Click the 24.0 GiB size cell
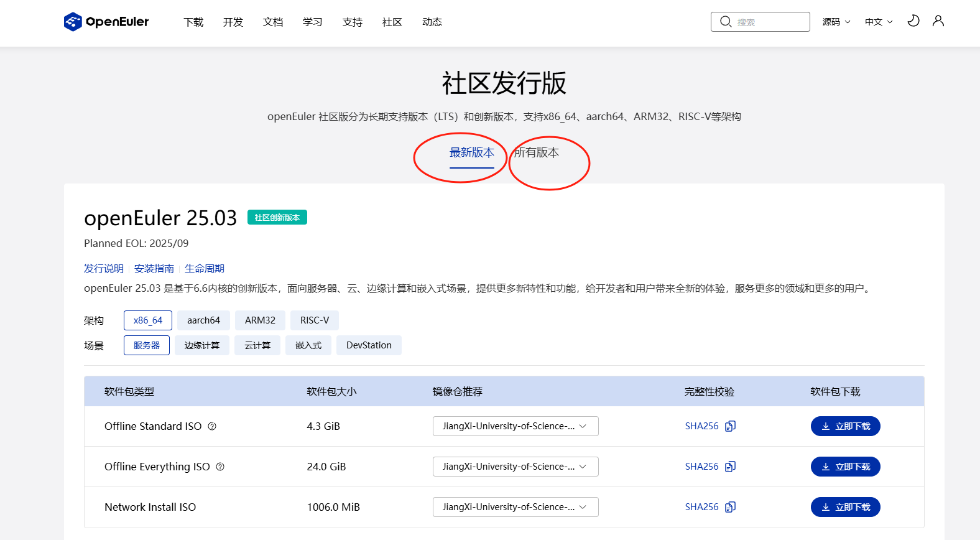The width and height of the screenshot is (980, 540). click(x=326, y=467)
